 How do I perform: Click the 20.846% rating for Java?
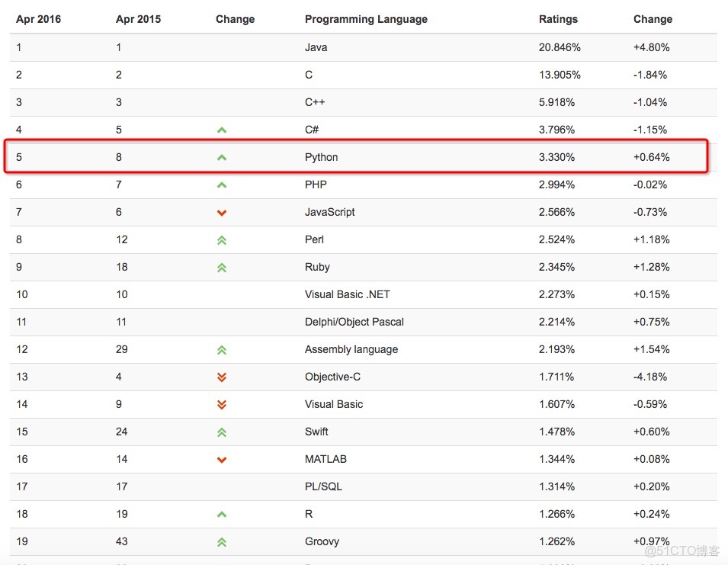pyautogui.click(x=560, y=47)
